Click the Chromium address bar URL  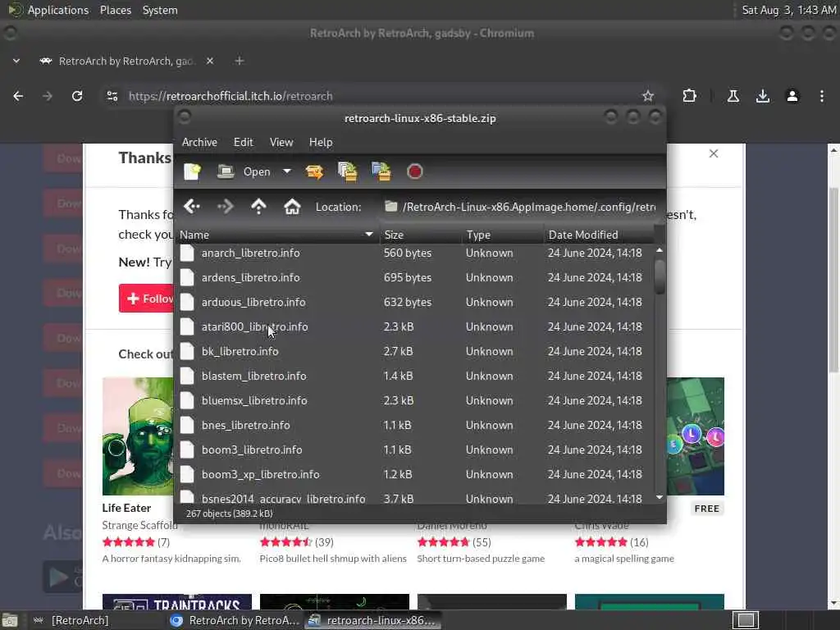point(231,96)
